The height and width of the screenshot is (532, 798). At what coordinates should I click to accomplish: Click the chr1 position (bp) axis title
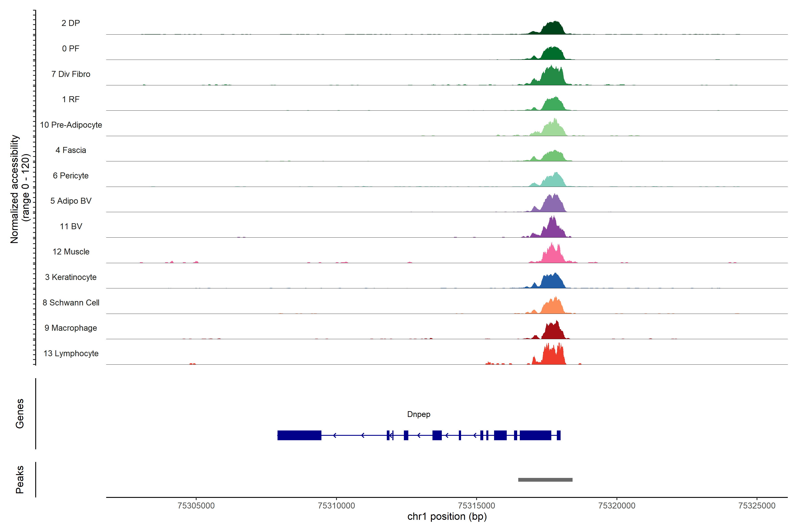pyautogui.click(x=447, y=517)
